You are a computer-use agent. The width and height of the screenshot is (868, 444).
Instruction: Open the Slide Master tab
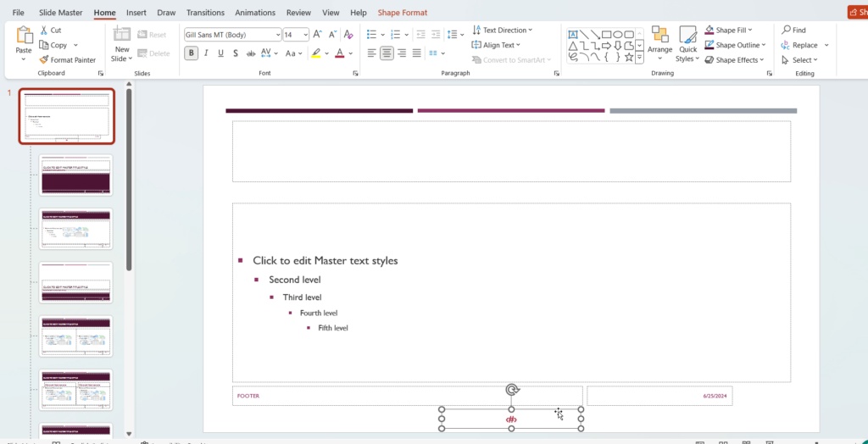coord(59,13)
